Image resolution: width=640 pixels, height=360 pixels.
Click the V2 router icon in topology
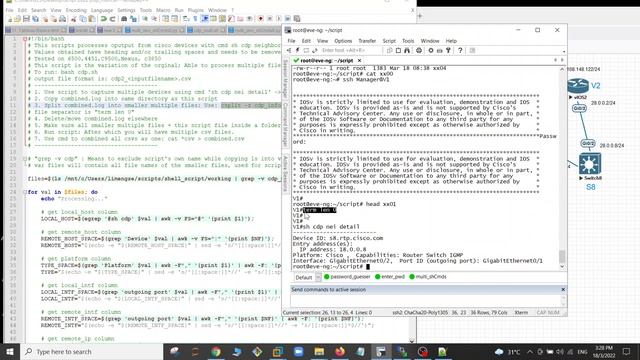tap(578, 86)
